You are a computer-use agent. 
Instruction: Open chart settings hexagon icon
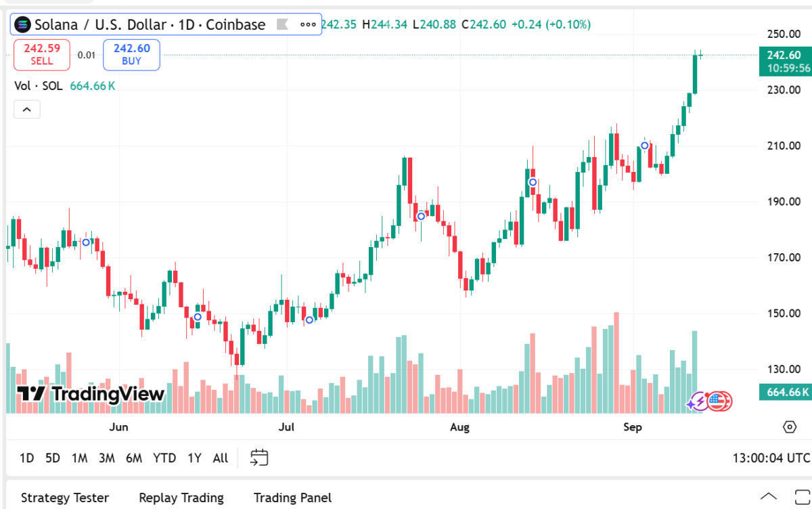(789, 426)
